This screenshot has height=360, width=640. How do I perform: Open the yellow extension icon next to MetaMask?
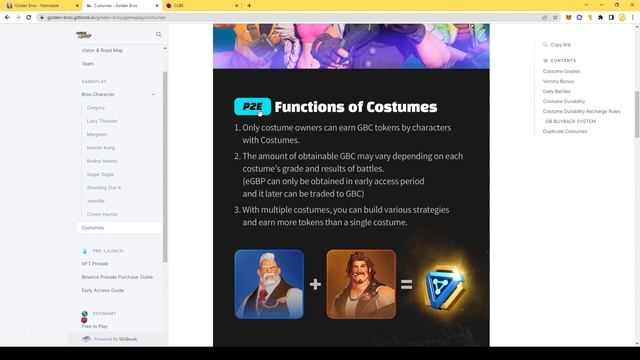coord(590,18)
